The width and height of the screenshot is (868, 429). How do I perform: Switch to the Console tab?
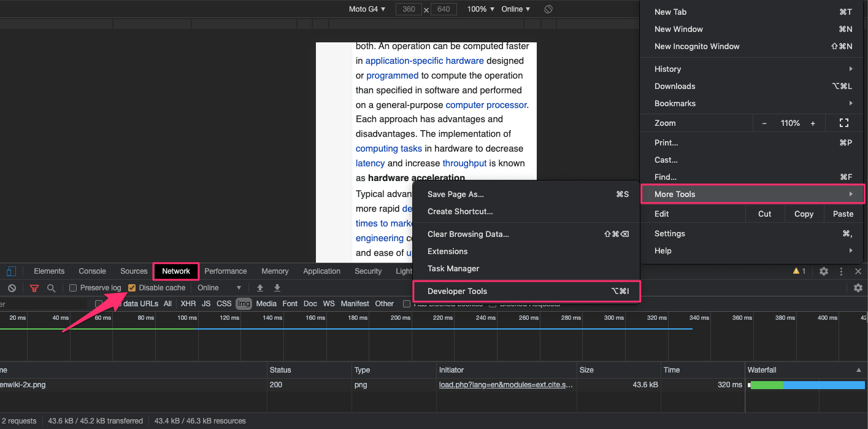92,271
